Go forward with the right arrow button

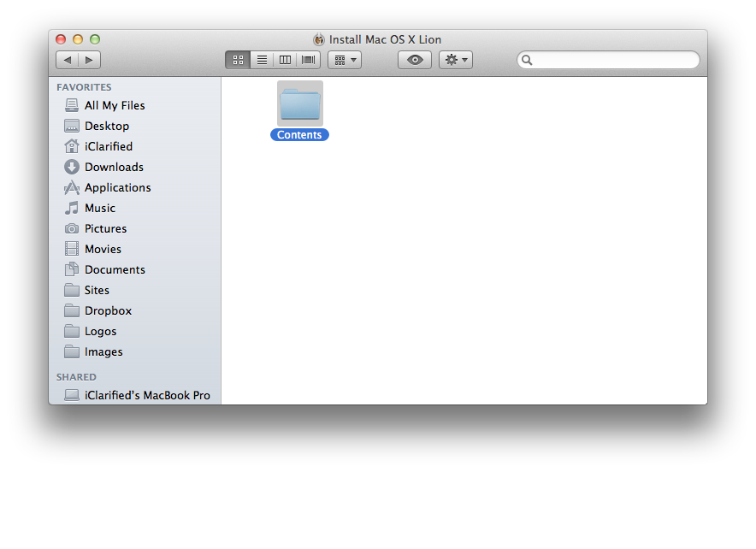[89, 60]
